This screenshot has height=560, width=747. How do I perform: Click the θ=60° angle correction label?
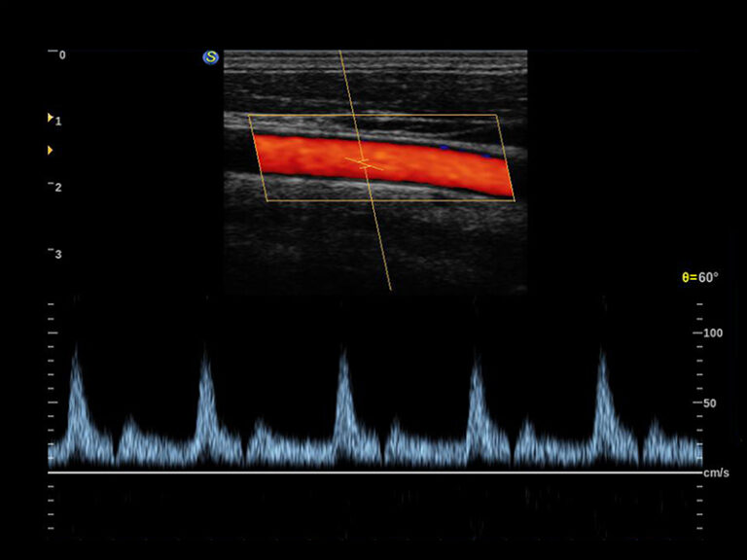[699, 278]
